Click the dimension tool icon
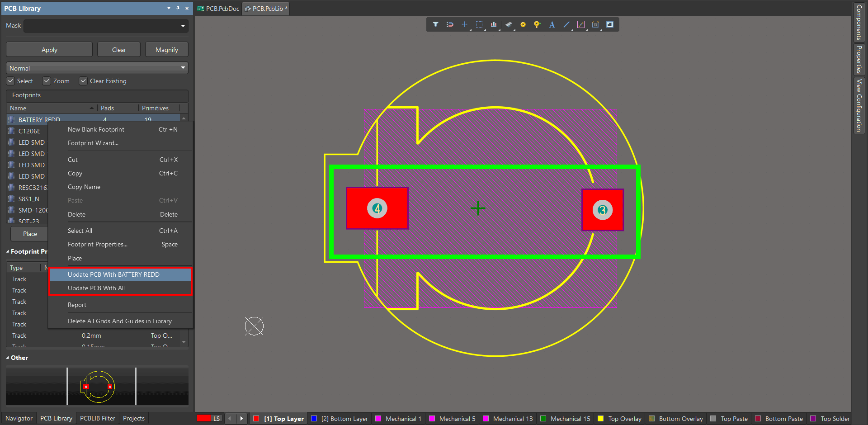 click(595, 24)
